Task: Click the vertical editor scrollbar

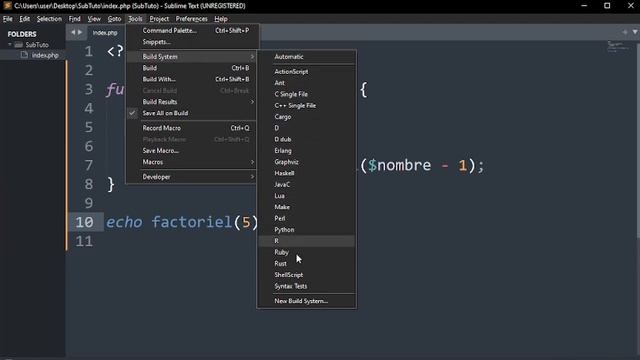Action: 638,139
